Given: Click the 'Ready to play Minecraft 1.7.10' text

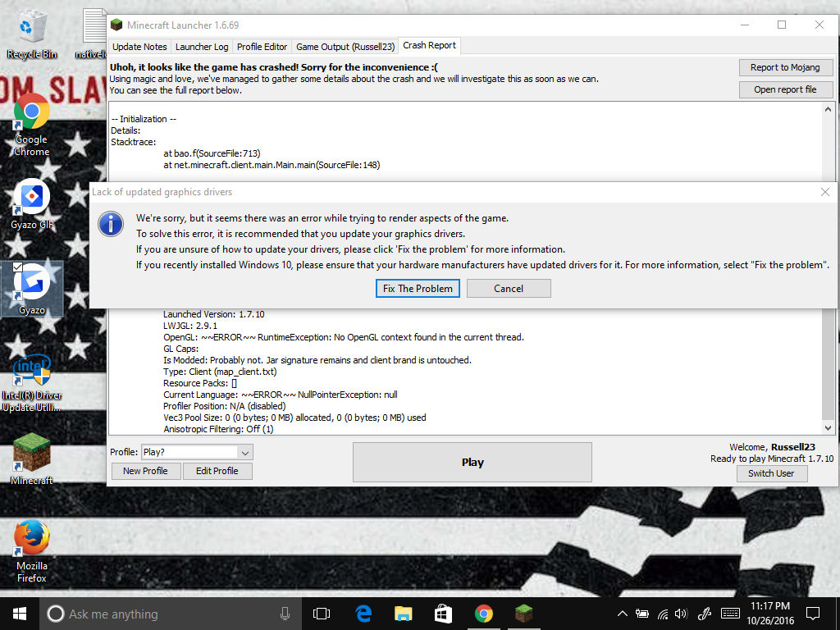Looking at the screenshot, I should 772,459.
